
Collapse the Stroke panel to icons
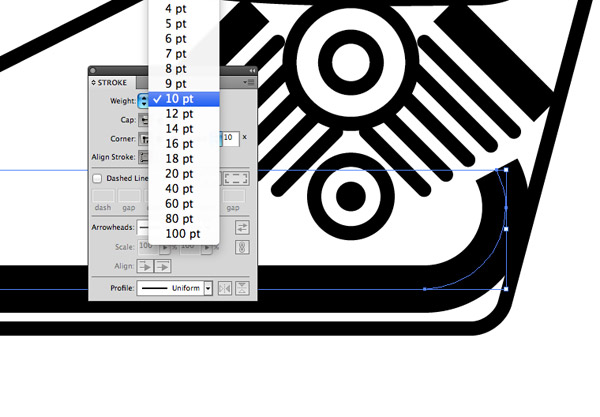click(252, 70)
